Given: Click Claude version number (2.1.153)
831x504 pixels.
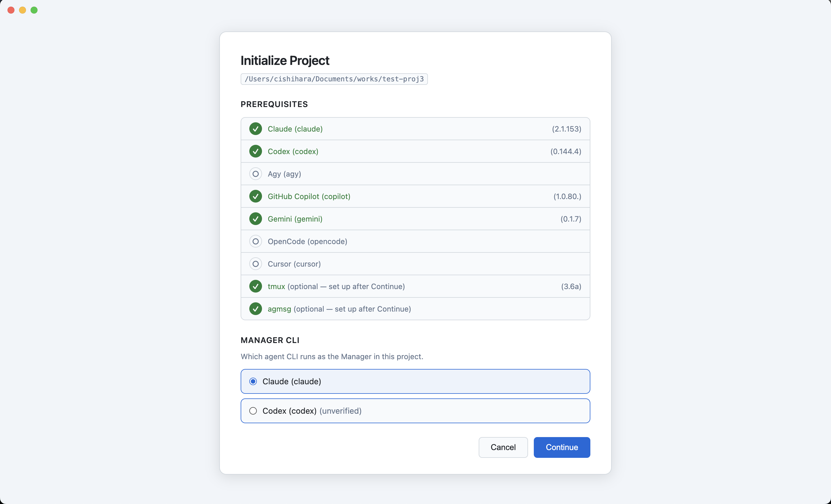Looking at the screenshot, I should (x=567, y=129).
